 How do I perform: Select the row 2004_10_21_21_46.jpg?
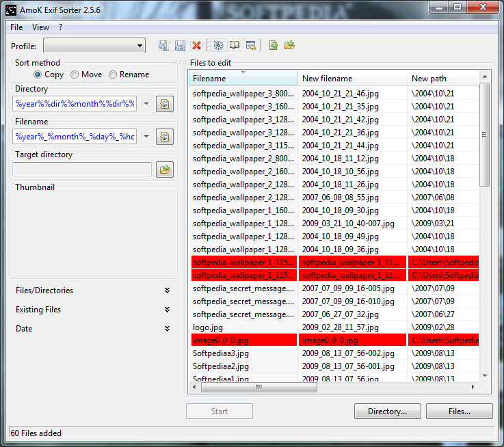tap(334, 94)
